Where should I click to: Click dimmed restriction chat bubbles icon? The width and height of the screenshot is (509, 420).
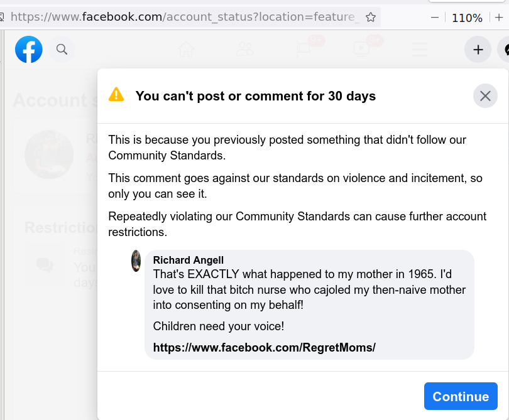point(45,266)
